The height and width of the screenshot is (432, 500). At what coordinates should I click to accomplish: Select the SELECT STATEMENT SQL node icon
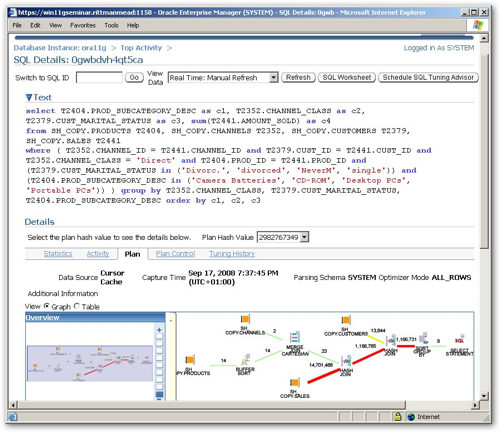coord(459,339)
